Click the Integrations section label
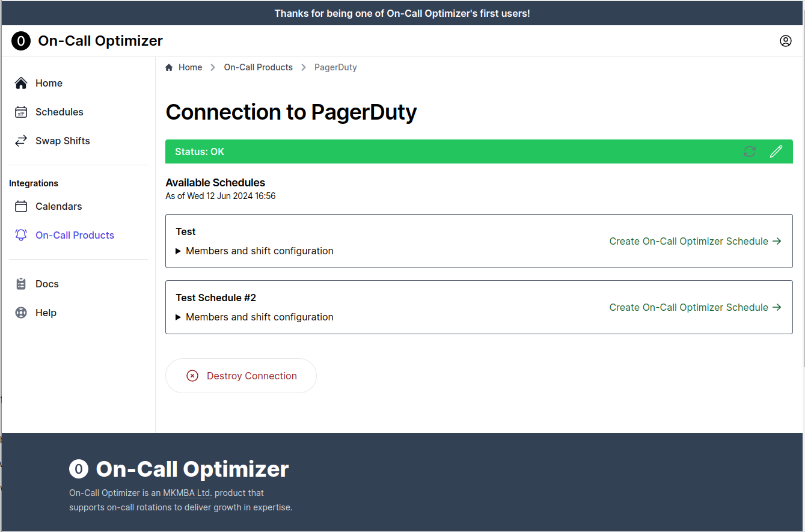 34,183
